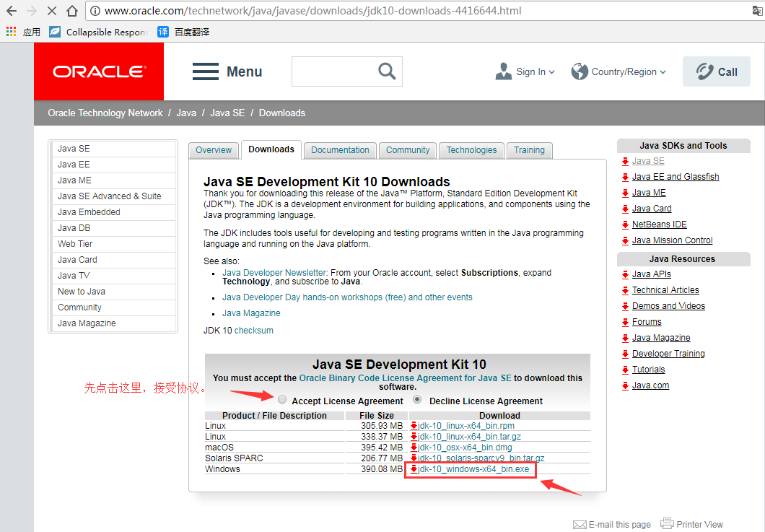Stop page loading with the X icon
Viewport: 765px width, 532px height.
click(52, 11)
